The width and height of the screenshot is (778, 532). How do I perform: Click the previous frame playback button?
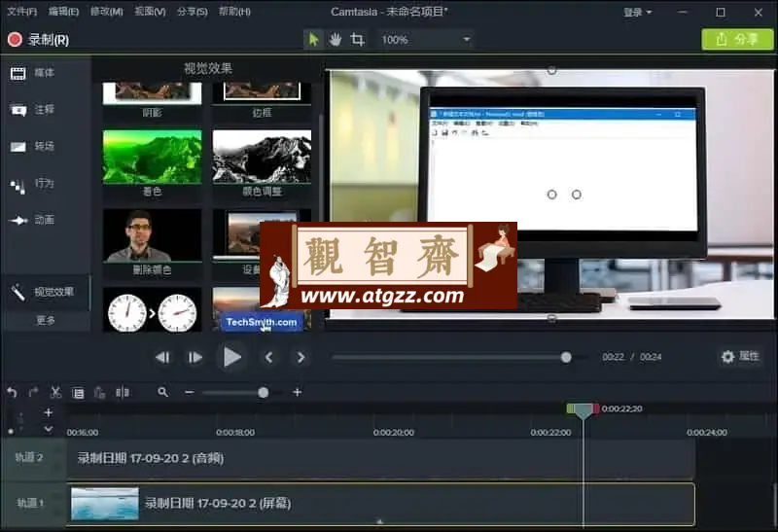162,357
